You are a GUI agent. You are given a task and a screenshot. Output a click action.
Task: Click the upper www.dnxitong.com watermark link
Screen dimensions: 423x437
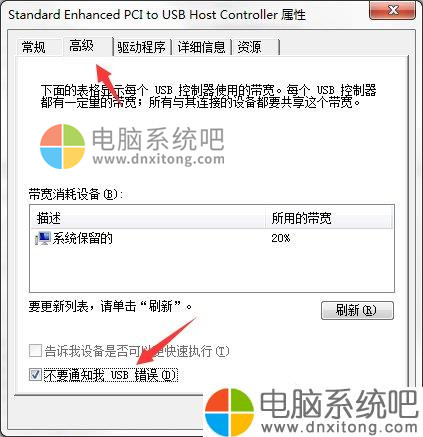coord(159,159)
